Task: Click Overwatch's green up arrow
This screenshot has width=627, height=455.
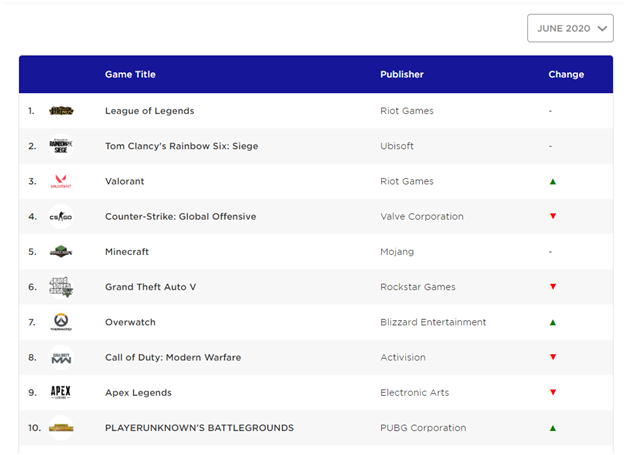Action: 553,322
